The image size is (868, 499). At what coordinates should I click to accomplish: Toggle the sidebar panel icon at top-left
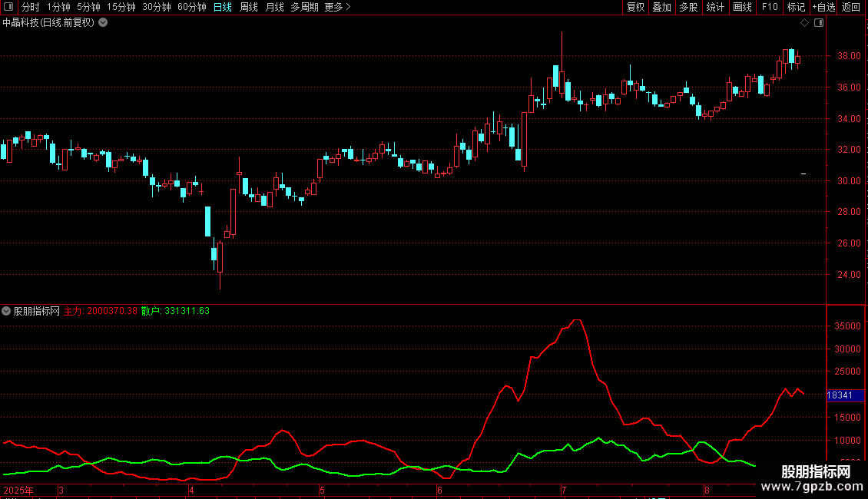[8, 7]
